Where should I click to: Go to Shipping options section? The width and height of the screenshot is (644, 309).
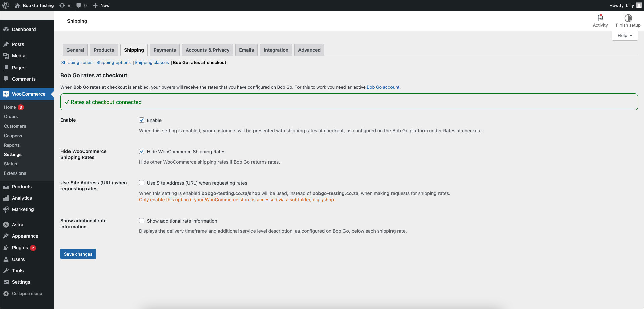113,63
